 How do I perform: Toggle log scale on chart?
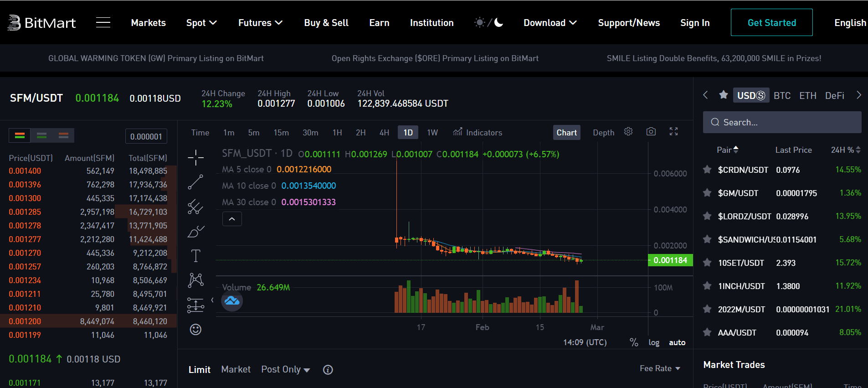point(654,342)
